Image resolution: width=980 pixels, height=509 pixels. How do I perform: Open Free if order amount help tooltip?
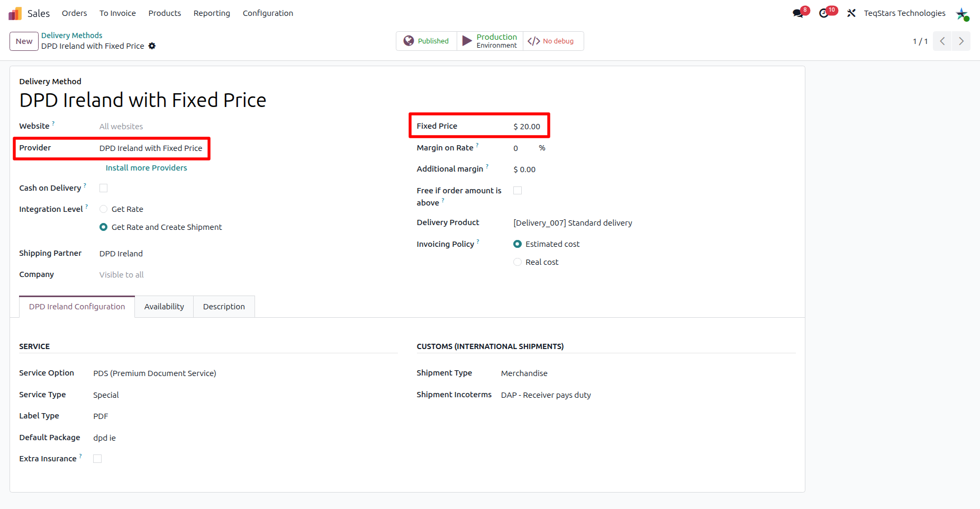pos(443,200)
